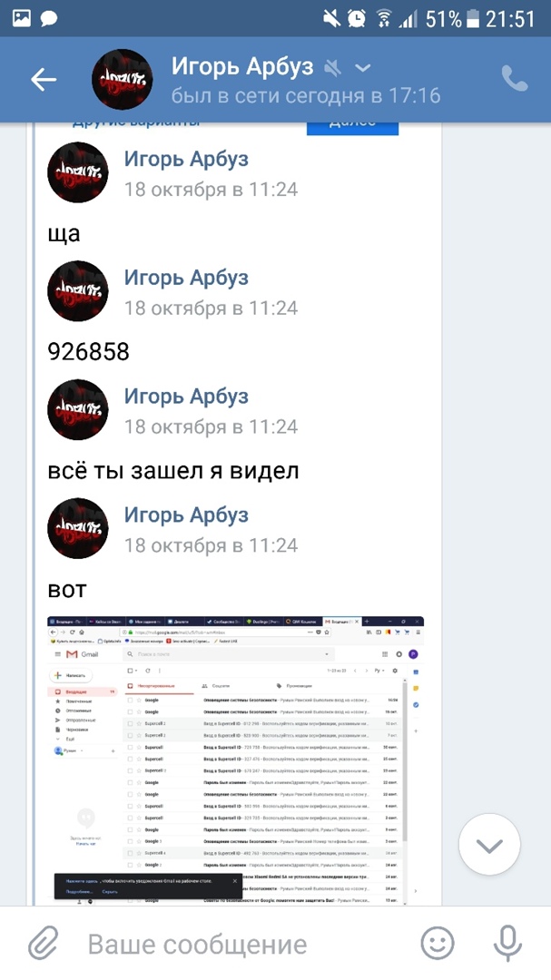
Task: Tap the avatar next to message 'ща'
Action: click(77, 172)
